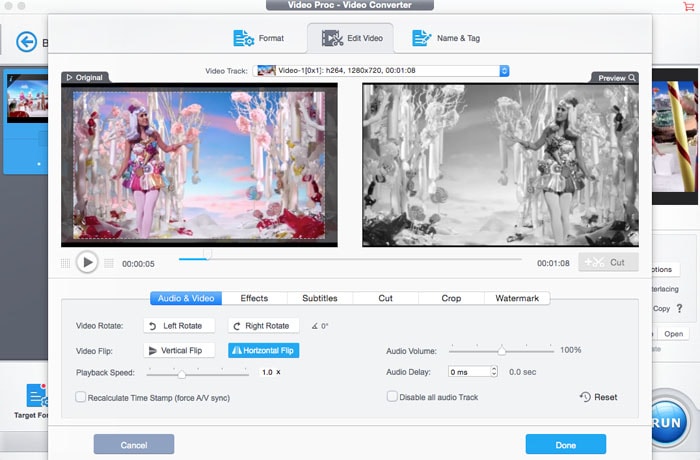Open the Effects subtab
This screenshot has height=460, width=700.
[x=254, y=298]
